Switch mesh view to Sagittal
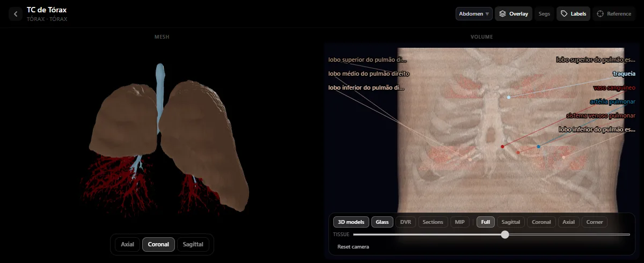Screen dimensions: 644x263 pyautogui.click(x=193, y=244)
